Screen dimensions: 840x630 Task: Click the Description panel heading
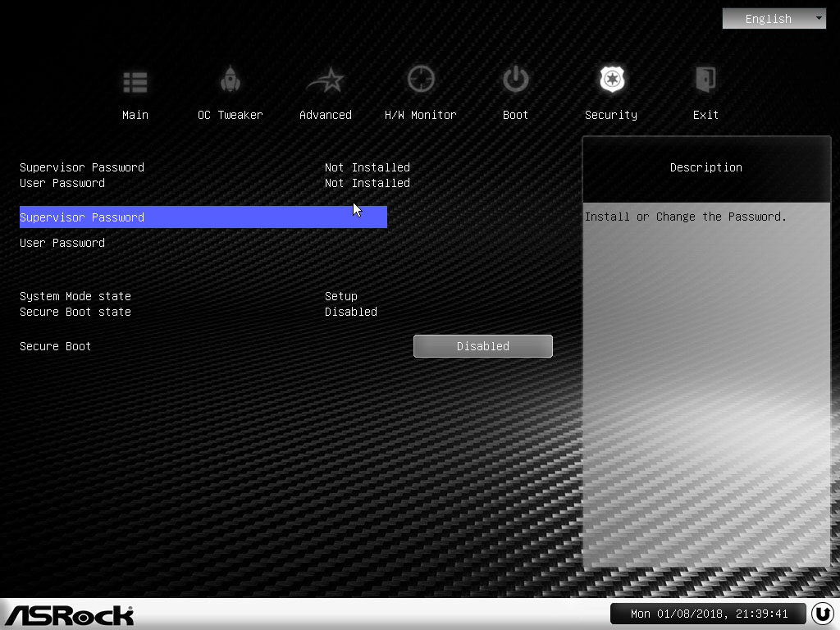[x=706, y=167]
